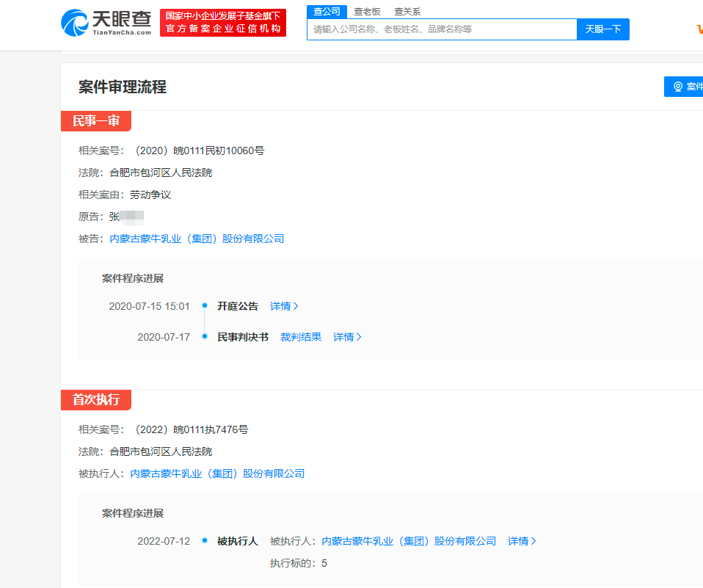
Task: Select the 查公司 search tab
Action: (x=327, y=12)
